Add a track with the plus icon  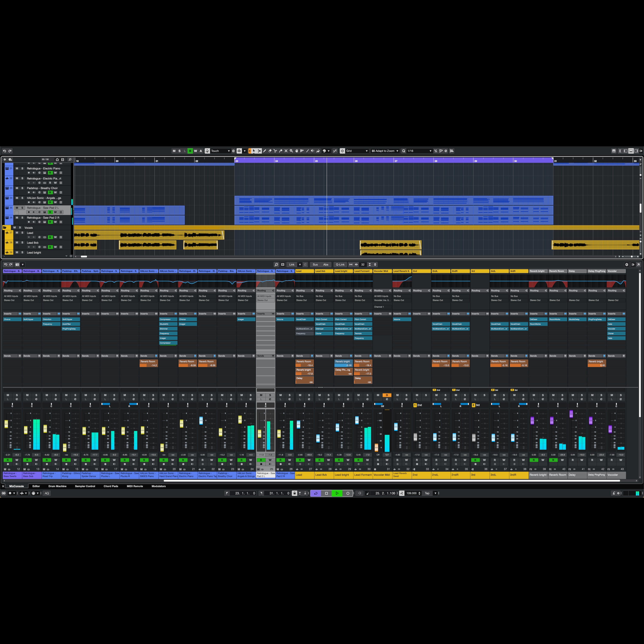tap(5, 160)
